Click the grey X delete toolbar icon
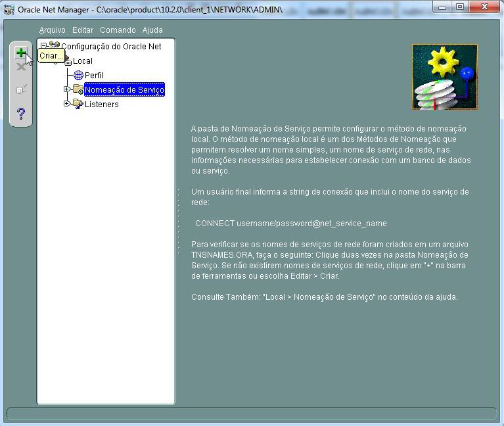Image resolution: width=504 pixels, height=426 pixels. click(21, 67)
